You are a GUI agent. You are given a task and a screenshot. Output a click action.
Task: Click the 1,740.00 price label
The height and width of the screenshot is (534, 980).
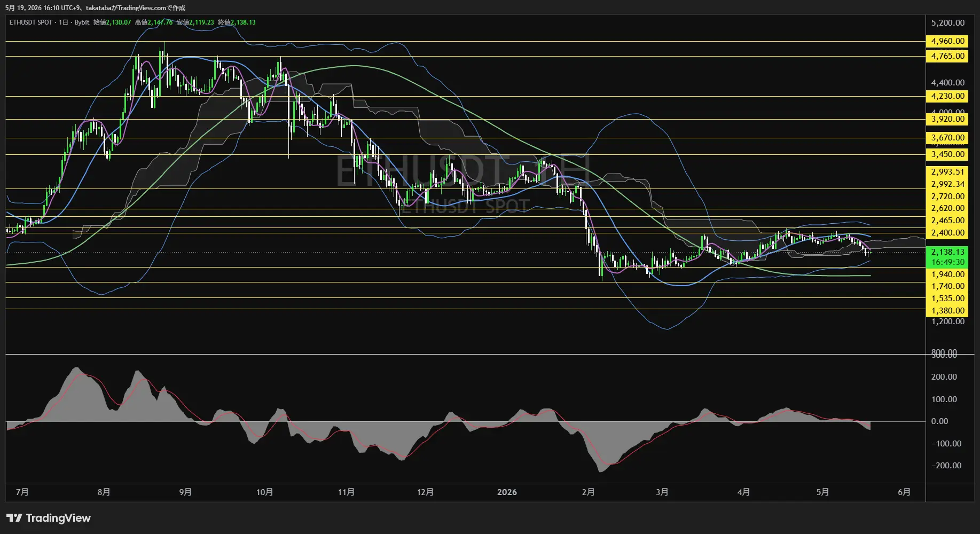947,286
